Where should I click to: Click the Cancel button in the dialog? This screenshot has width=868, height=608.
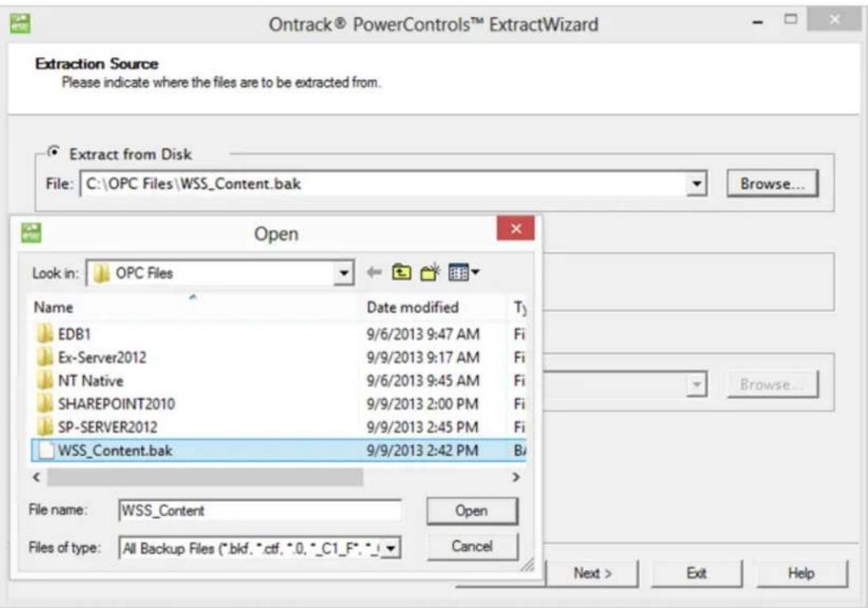tap(472, 546)
